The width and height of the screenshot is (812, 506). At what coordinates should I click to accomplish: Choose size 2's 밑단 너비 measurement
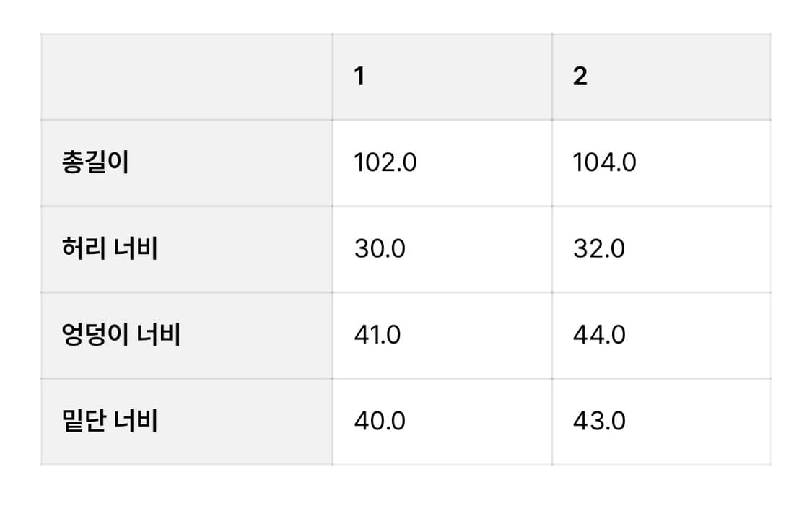tap(599, 421)
